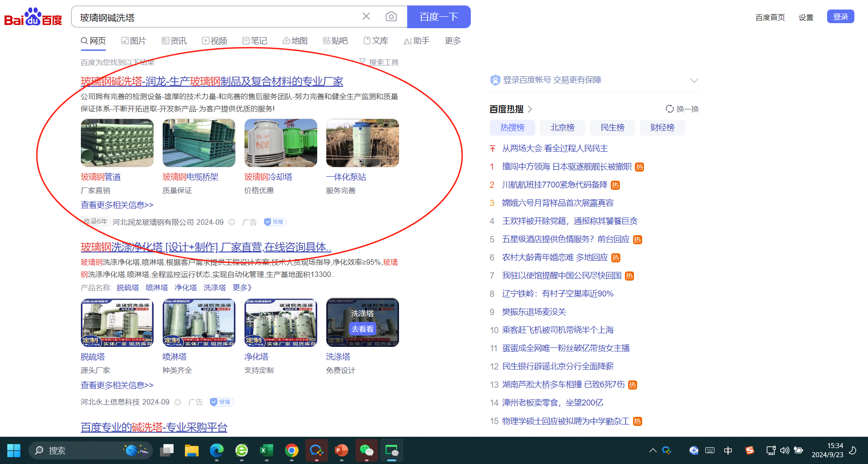This screenshot has width=868, height=464.
Task: Show hidden system tray icons
Action: click(x=653, y=450)
